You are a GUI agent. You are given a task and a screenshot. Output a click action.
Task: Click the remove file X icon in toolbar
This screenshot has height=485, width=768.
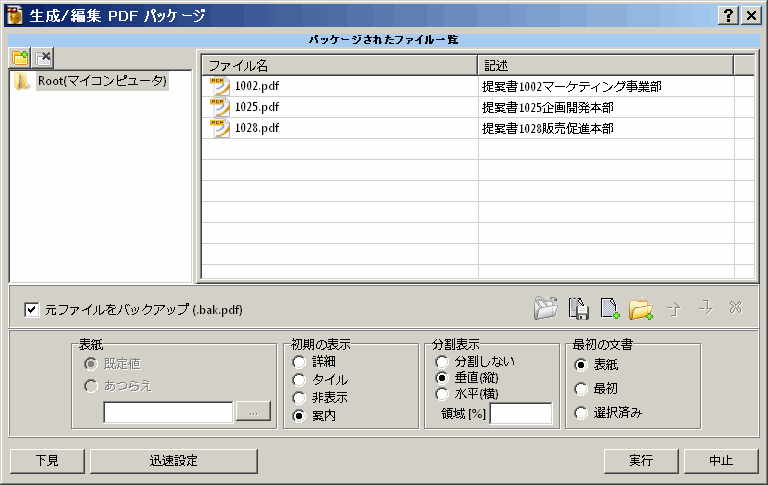(x=735, y=308)
